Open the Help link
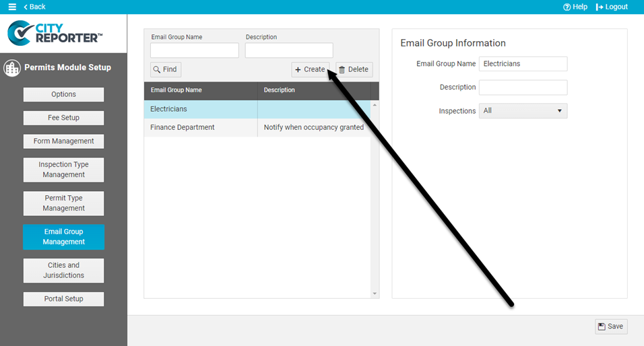Screen dimensions: 644x346 pyautogui.click(x=575, y=7)
